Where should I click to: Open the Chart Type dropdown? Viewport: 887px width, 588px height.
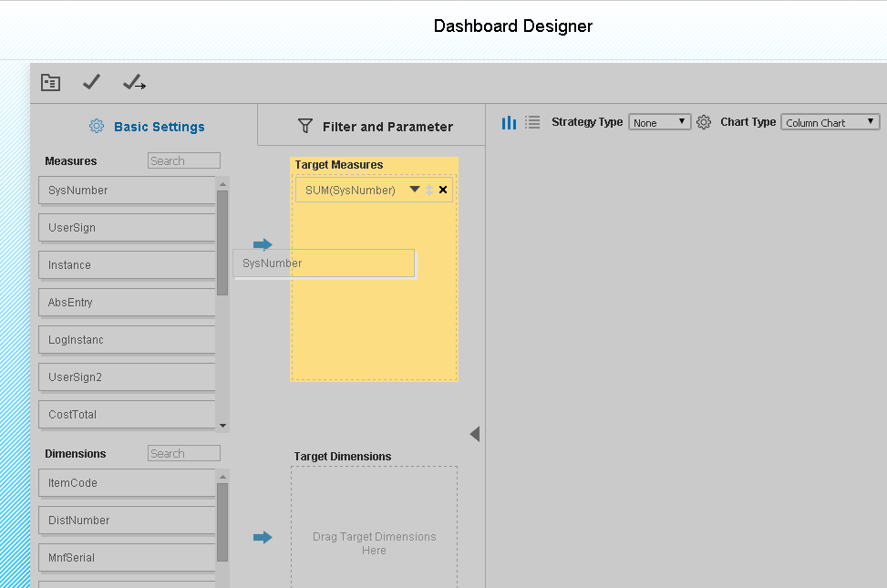[830, 121]
